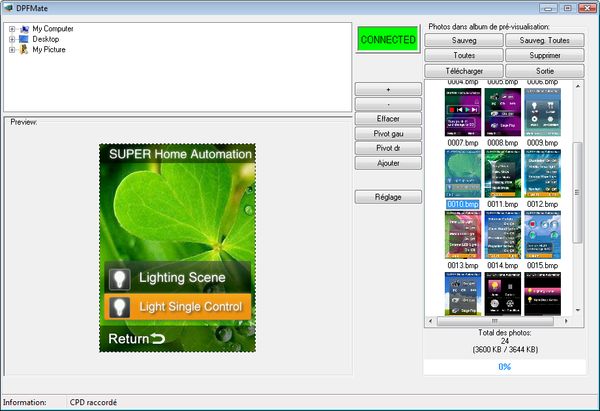
Task: Expand the Desktop tree node
Action: pos(12,39)
